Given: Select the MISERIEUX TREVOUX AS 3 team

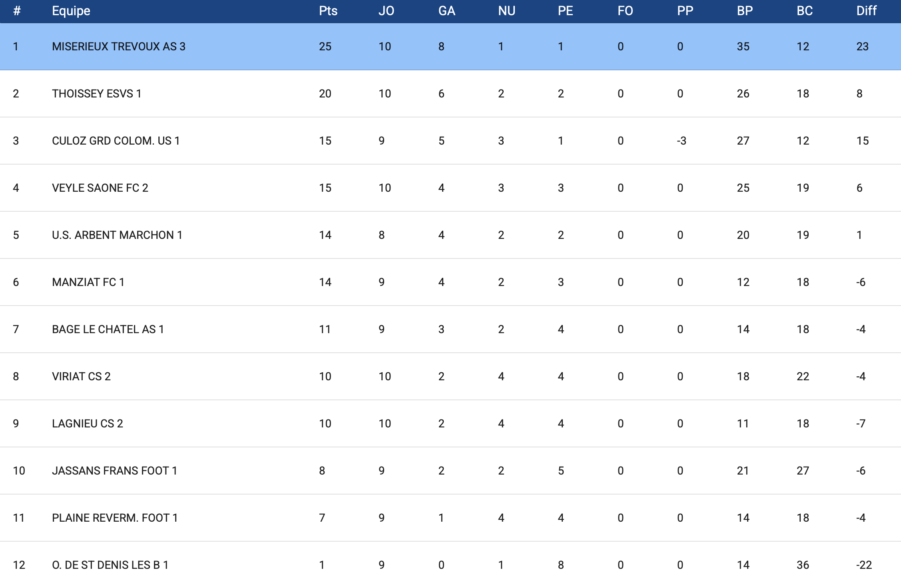Looking at the screenshot, I should pyautogui.click(x=119, y=47).
